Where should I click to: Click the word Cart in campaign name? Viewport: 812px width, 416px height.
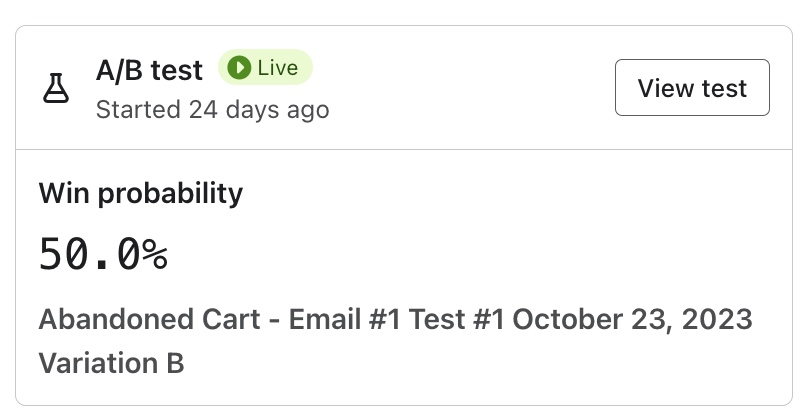click(239, 320)
